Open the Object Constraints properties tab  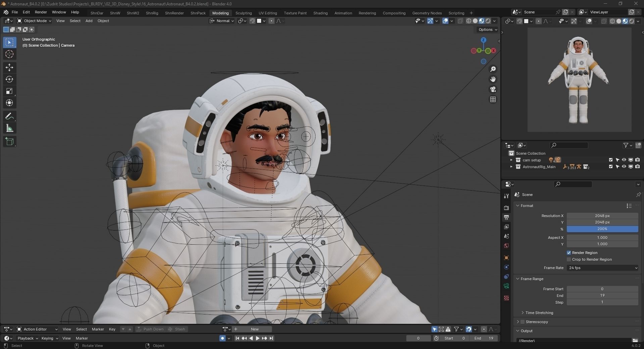click(506, 277)
